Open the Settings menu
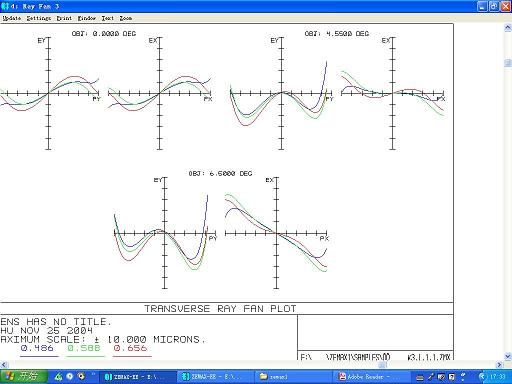Image resolution: width=512 pixels, height=384 pixels. [x=39, y=18]
